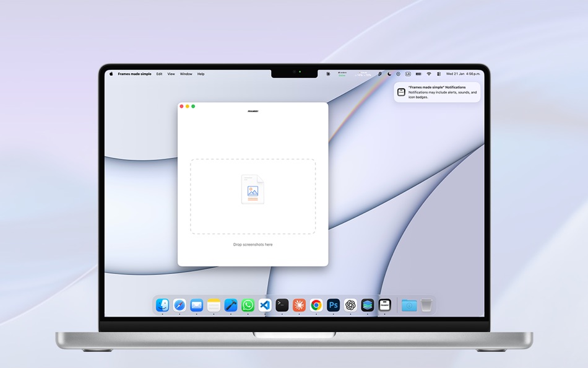Open Xcode from the Dock
This screenshot has width=588, height=368.
tap(230, 305)
